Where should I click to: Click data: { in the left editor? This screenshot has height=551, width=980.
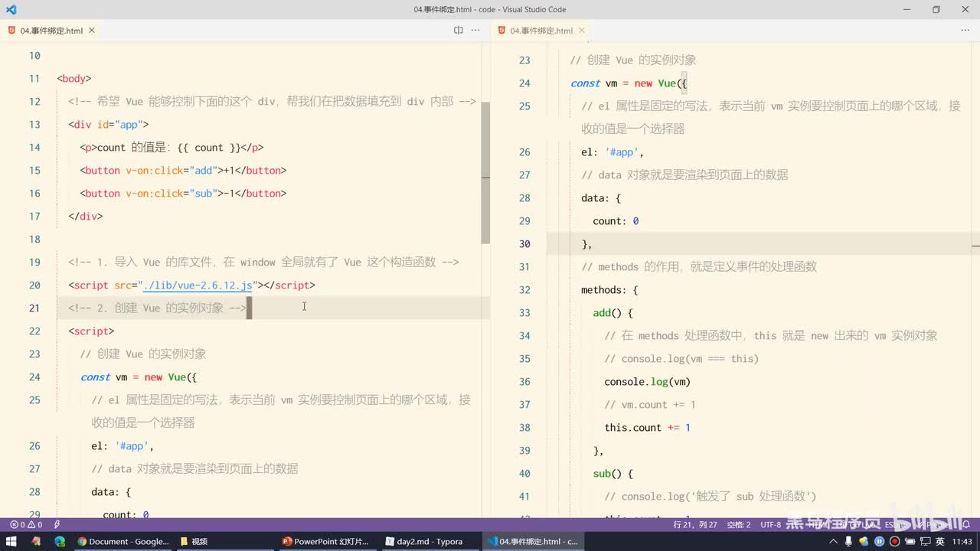(x=111, y=491)
